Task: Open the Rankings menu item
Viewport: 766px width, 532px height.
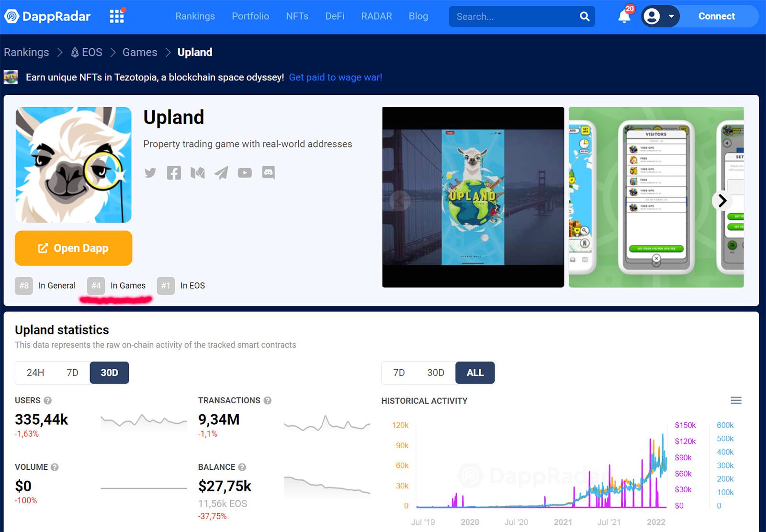Action: 195,16
